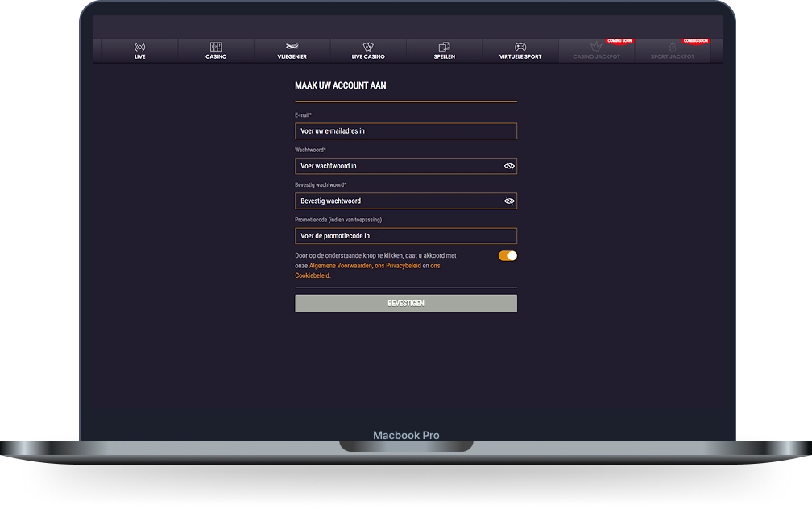Viewport: 812px width, 509px height.
Task: Open the VLIEGENIER tab label
Action: point(292,56)
